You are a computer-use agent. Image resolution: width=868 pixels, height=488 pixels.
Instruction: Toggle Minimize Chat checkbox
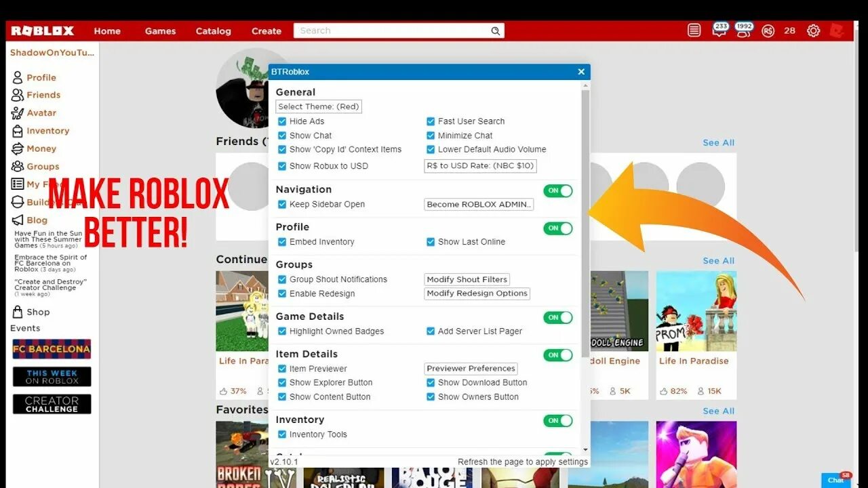pyautogui.click(x=431, y=136)
